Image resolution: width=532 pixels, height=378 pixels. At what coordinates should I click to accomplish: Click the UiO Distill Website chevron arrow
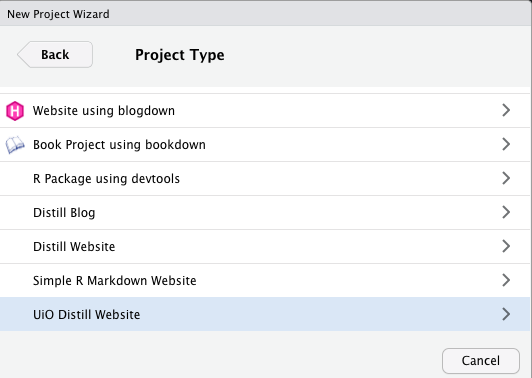click(x=506, y=314)
